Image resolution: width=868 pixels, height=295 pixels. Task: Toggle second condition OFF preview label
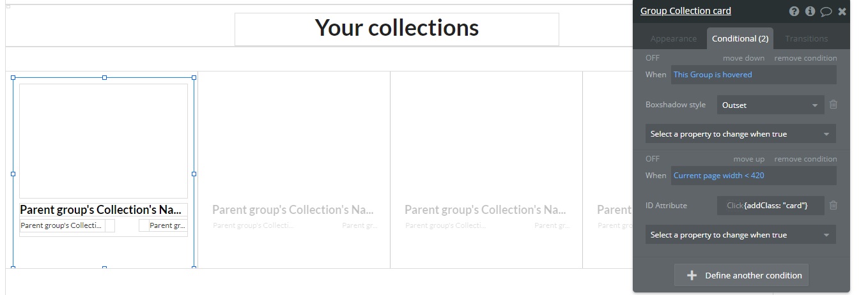653,159
